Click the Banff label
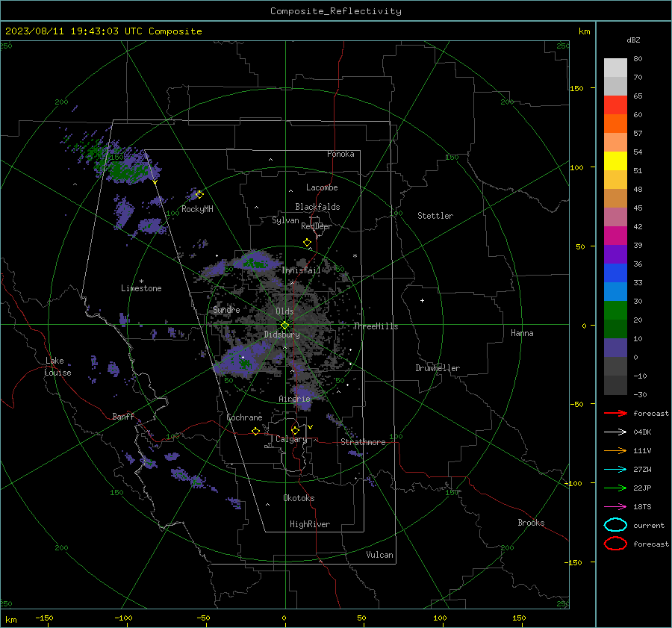Image resolution: width=672 pixels, height=628 pixels. pos(123,416)
